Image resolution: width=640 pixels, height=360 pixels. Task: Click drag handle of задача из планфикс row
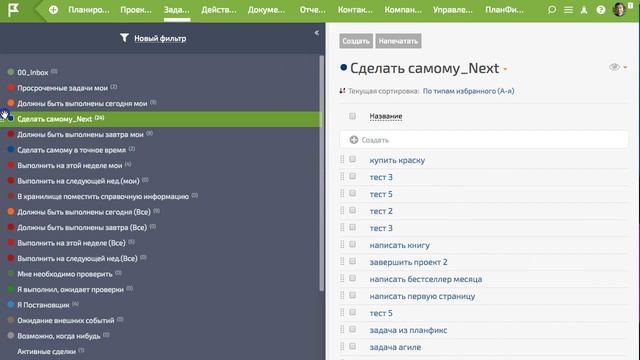pyautogui.click(x=342, y=329)
